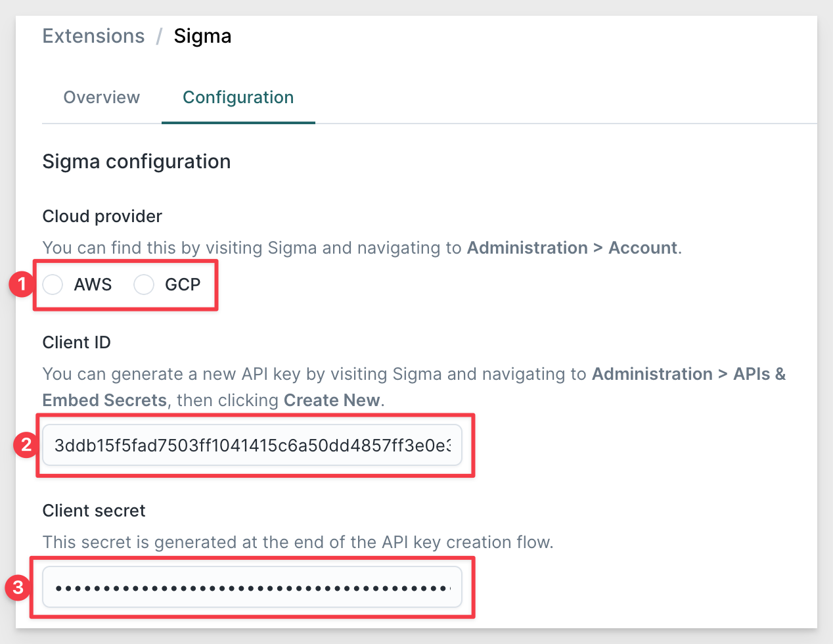The height and width of the screenshot is (644, 833).
Task: Click the Client ID field label
Action: (77, 342)
